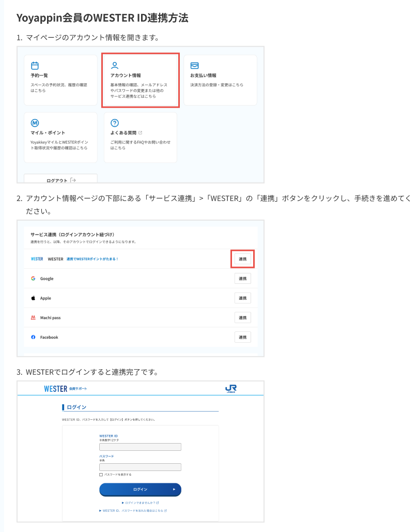Click the credit card icon on お支払い情報 card
418x532 pixels.
pos(195,66)
